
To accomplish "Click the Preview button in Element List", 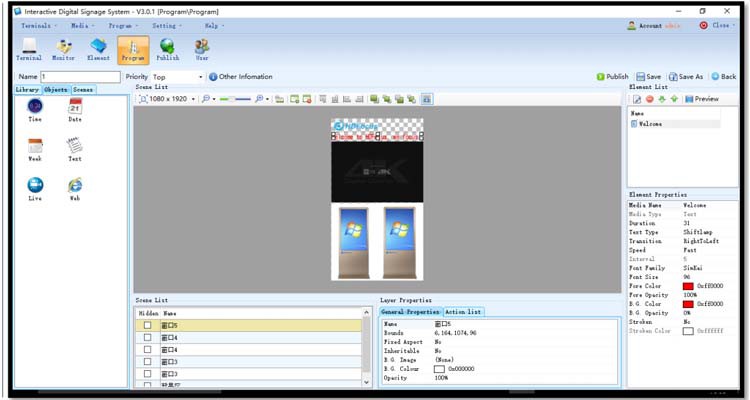I will tap(702, 99).
